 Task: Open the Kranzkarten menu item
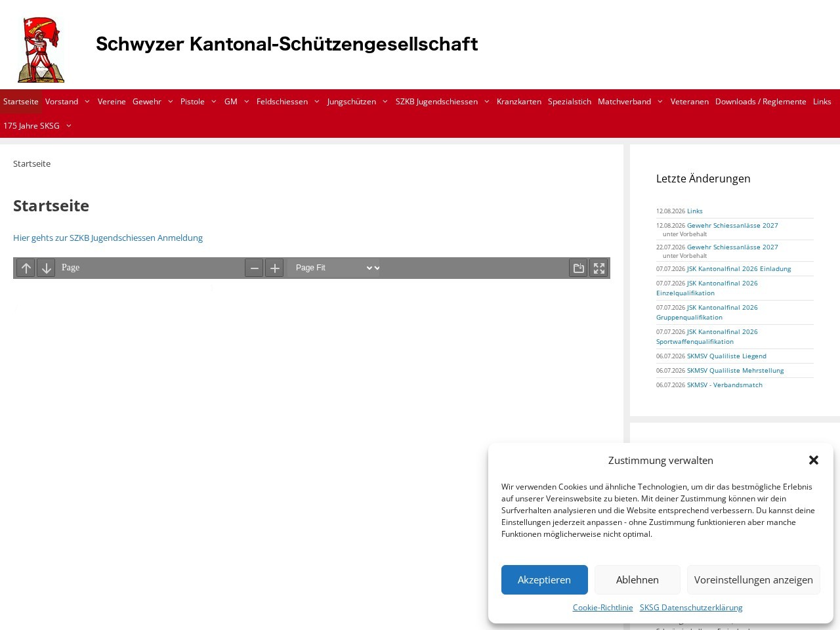[519, 102]
